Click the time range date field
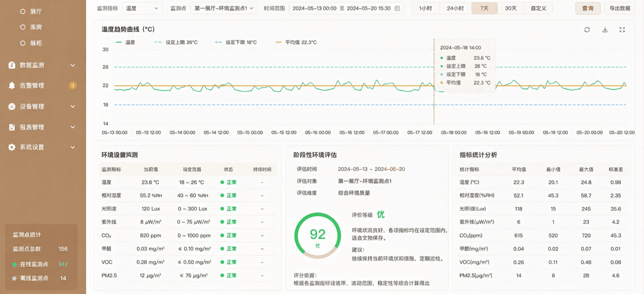 pos(346,8)
